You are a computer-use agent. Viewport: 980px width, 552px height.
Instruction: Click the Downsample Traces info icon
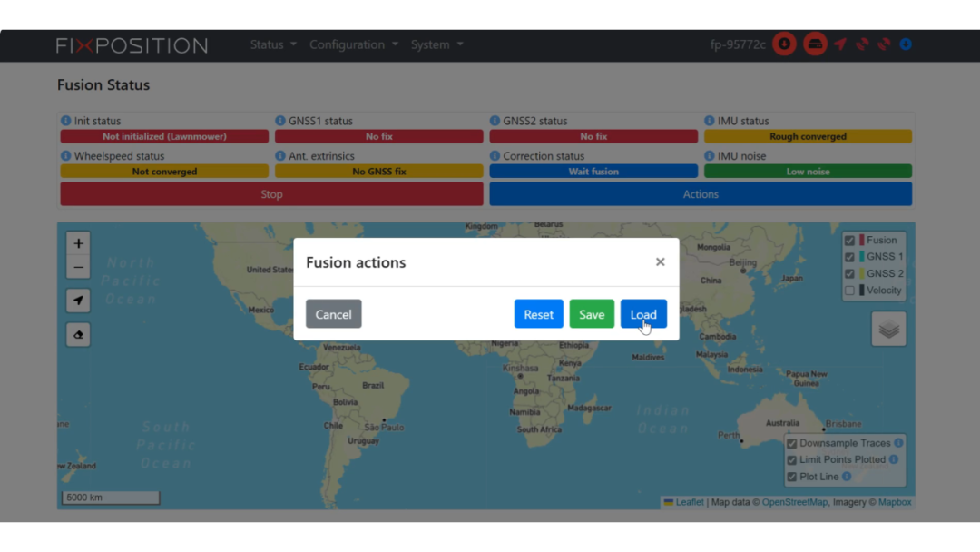(898, 443)
